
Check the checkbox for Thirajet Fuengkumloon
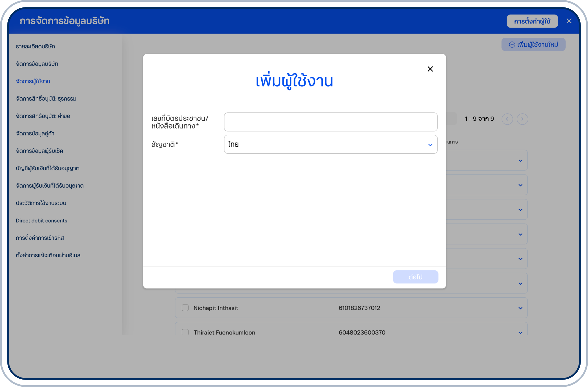[x=185, y=332]
